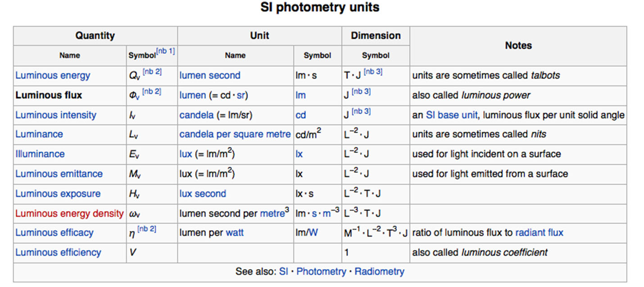The height and width of the screenshot is (287, 644).
Task: Click the Radiometry link in footer
Action: point(379,272)
